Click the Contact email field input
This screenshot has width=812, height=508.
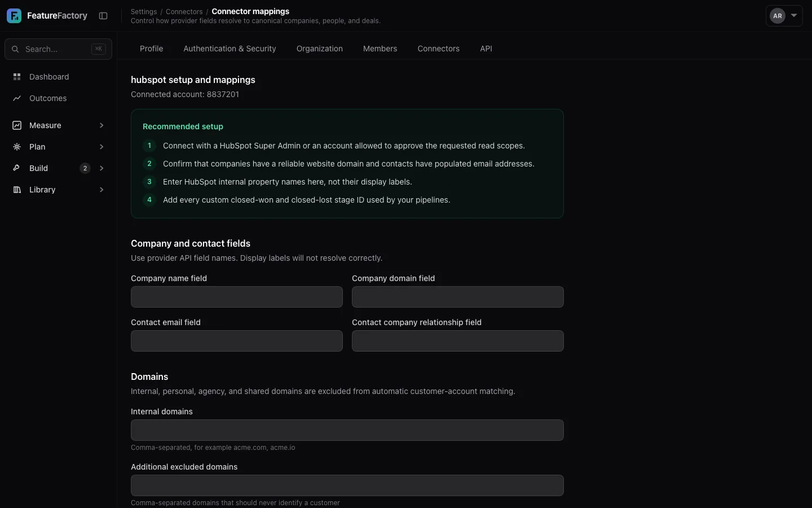[x=237, y=341]
